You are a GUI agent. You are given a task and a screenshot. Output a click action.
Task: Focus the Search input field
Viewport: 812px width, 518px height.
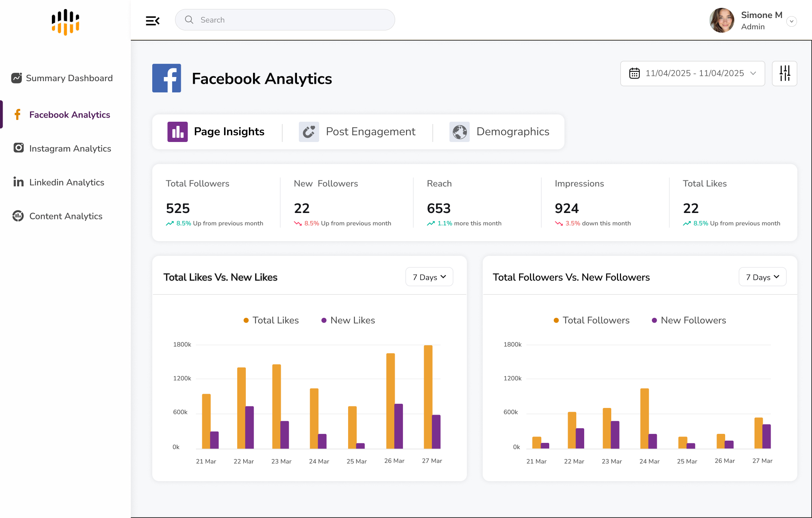click(x=285, y=20)
